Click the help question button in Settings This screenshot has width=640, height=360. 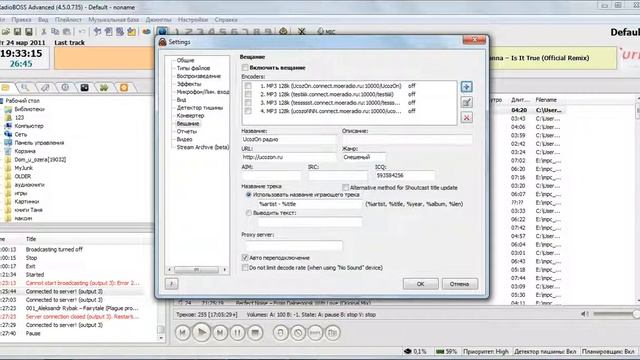pyautogui.click(x=171, y=283)
